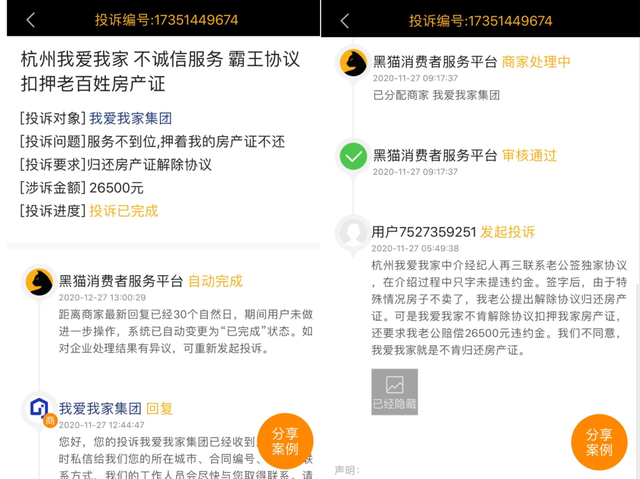640x479 pixels.
Task: Open the grey avatar of 用户7527359251
Action: (x=353, y=232)
